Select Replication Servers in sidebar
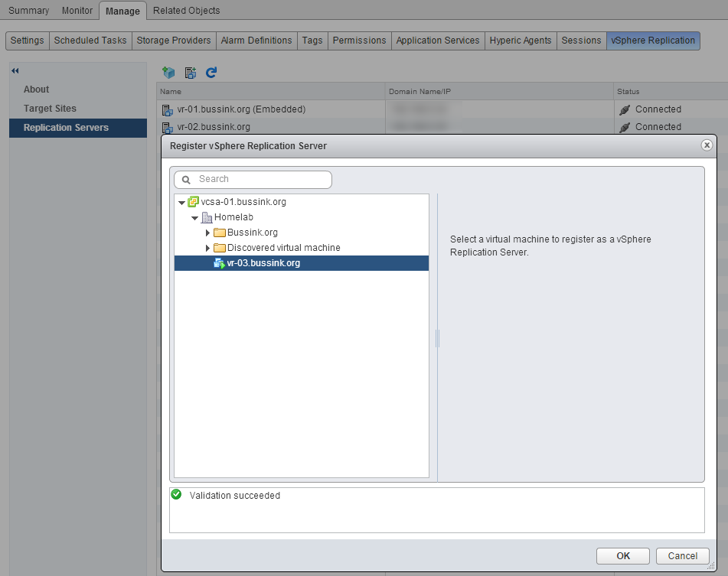The image size is (728, 576). click(x=78, y=128)
